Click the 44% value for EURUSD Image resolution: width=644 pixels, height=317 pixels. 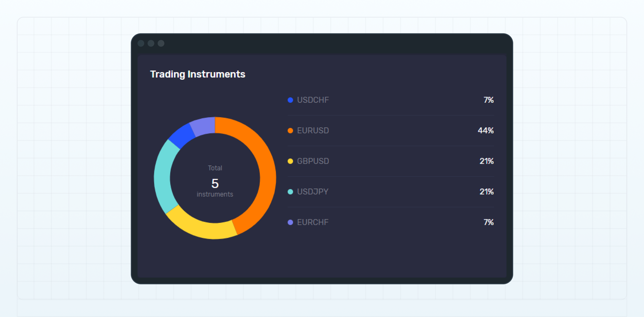pos(486,130)
